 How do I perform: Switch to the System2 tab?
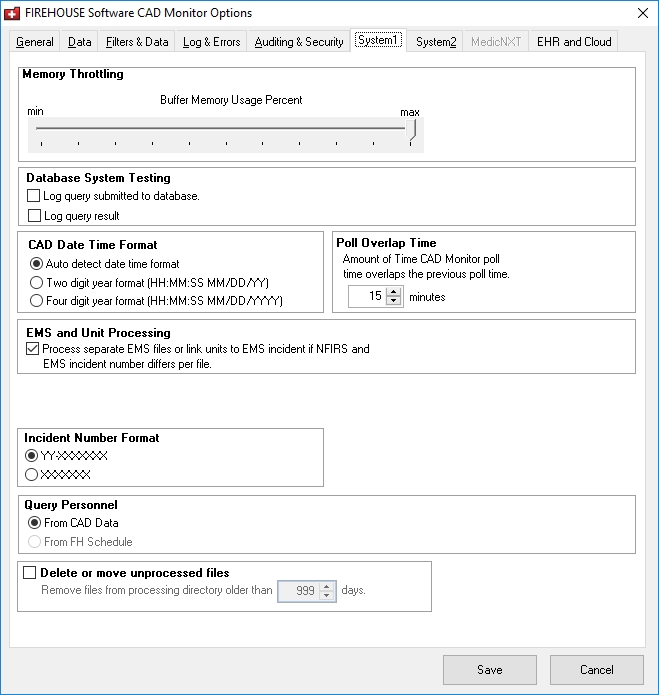click(x=436, y=42)
